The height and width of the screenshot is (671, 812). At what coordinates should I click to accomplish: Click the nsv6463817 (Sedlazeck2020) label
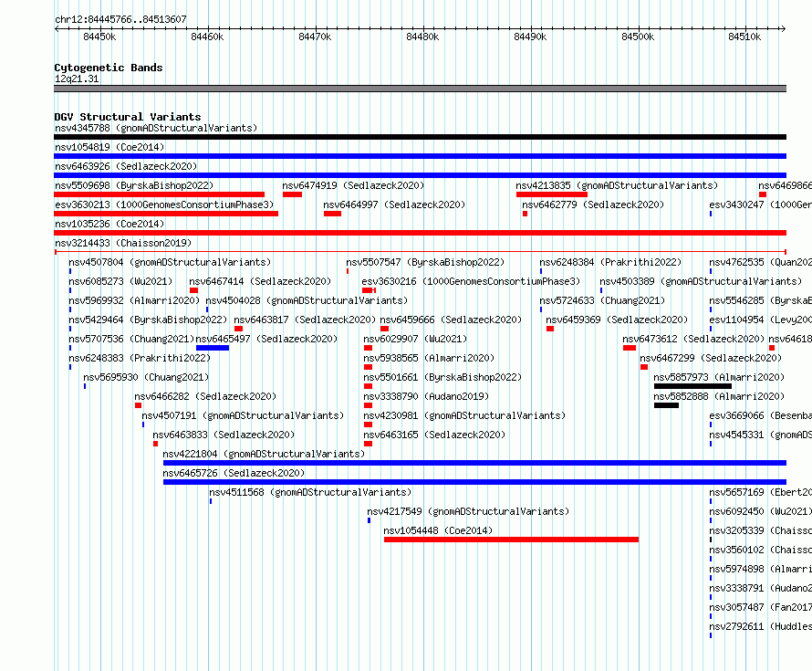click(305, 320)
